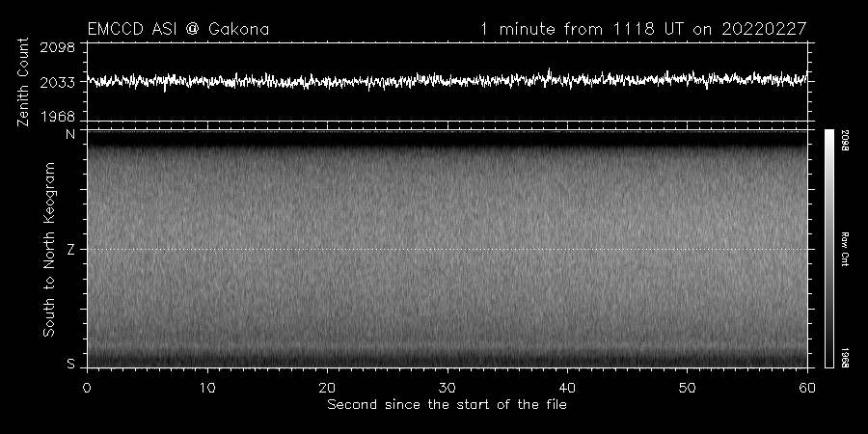The image size is (868, 434).
Task: Click the 50 second tick label
Action: click(687, 388)
